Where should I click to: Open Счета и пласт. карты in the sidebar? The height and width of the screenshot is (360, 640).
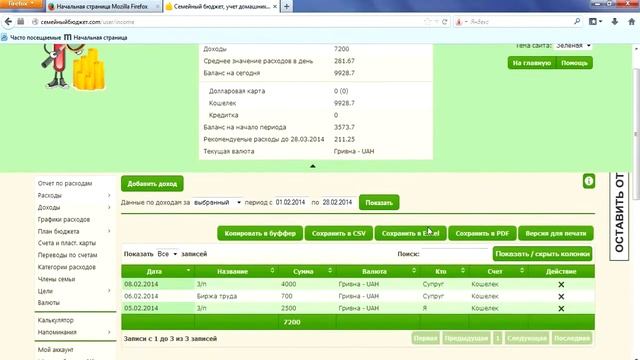click(x=67, y=243)
